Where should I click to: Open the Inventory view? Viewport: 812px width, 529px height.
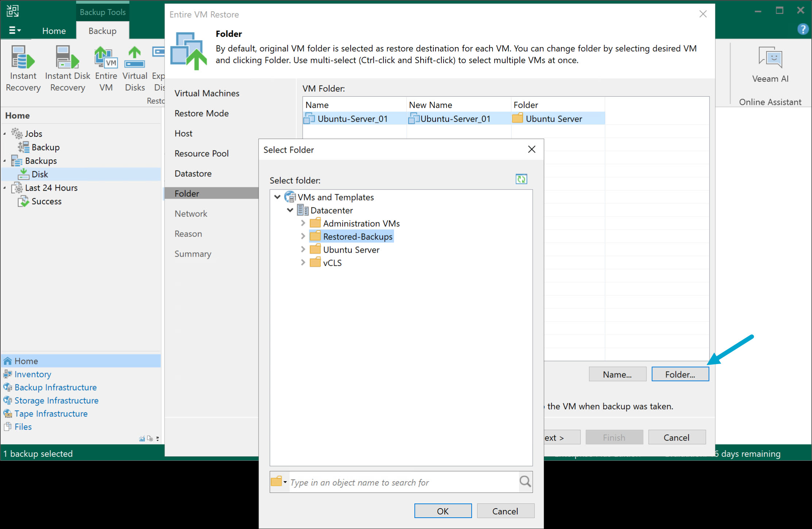tap(32, 374)
